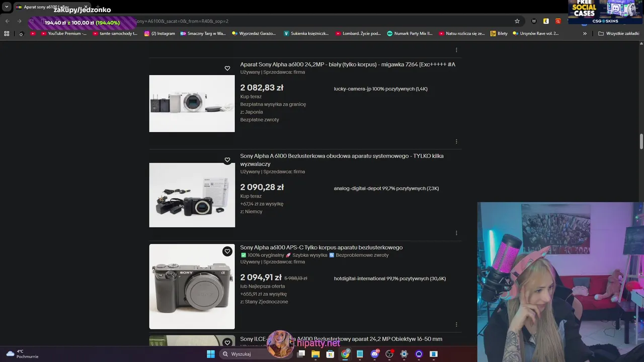Screen dimensions: 644x362
Task: Open Bilety bookmark
Action: click(499, 34)
